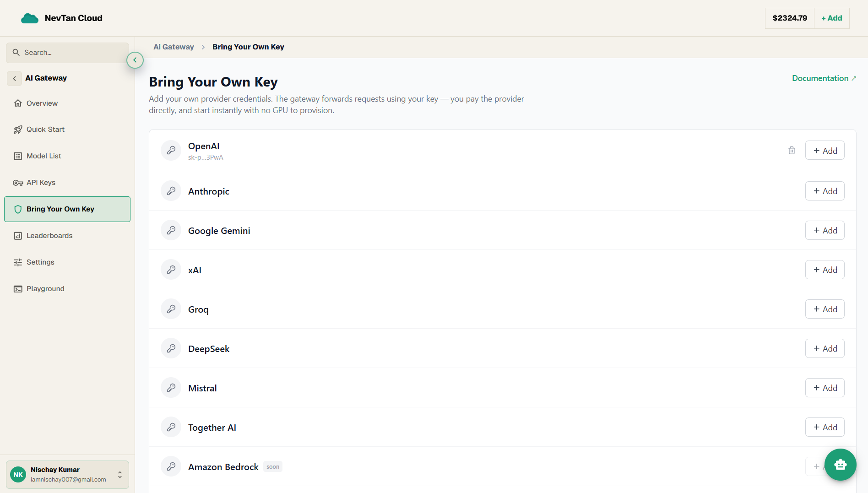
Task: Click the soon badge beside Amazon Bedrock
Action: click(x=273, y=467)
